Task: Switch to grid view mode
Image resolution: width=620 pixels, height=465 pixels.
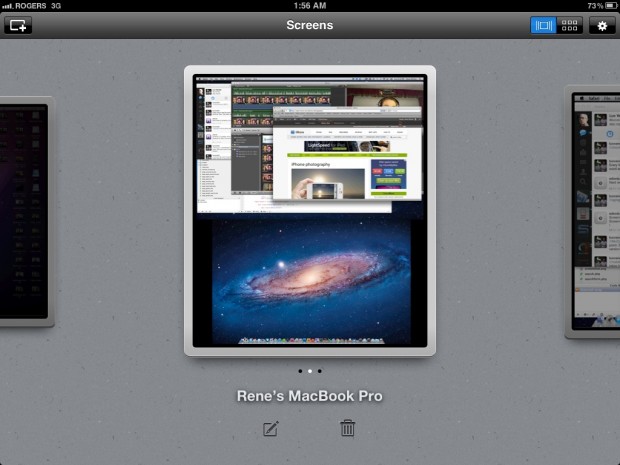Action: click(x=569, y=26)
